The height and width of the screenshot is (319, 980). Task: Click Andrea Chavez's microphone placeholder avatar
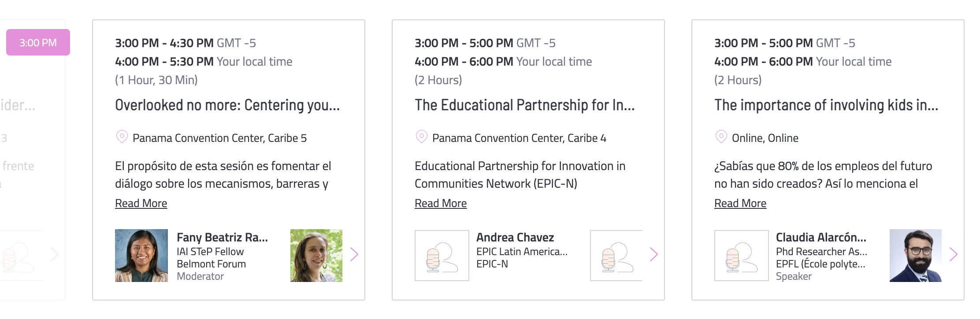(442, 256)
